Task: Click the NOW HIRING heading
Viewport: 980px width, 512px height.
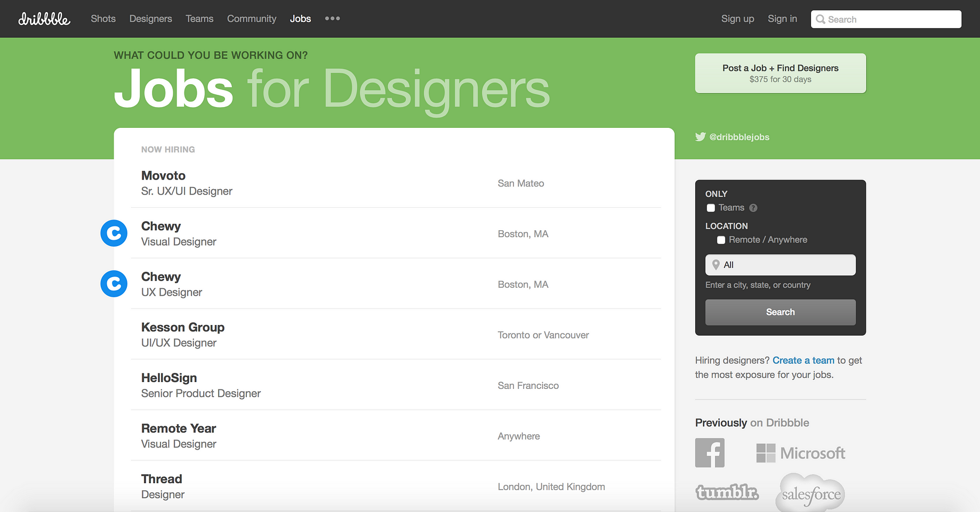Action: 168,150
